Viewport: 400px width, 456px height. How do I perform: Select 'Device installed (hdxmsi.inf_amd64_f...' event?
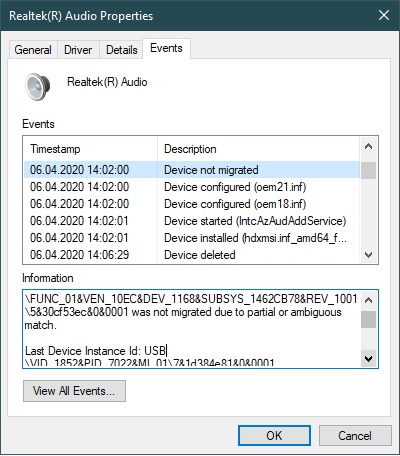[192, 238]
